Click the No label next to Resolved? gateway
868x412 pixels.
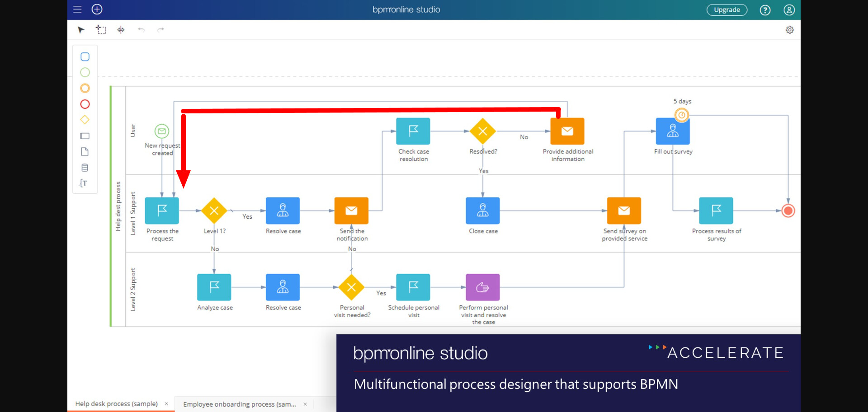[x=524, y=137]
